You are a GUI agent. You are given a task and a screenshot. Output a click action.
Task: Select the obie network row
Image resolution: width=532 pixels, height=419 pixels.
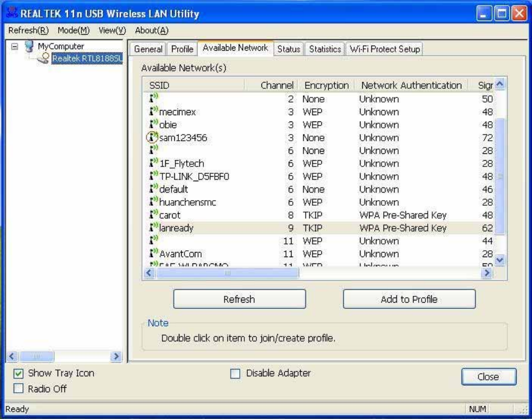tap(318, 125)
